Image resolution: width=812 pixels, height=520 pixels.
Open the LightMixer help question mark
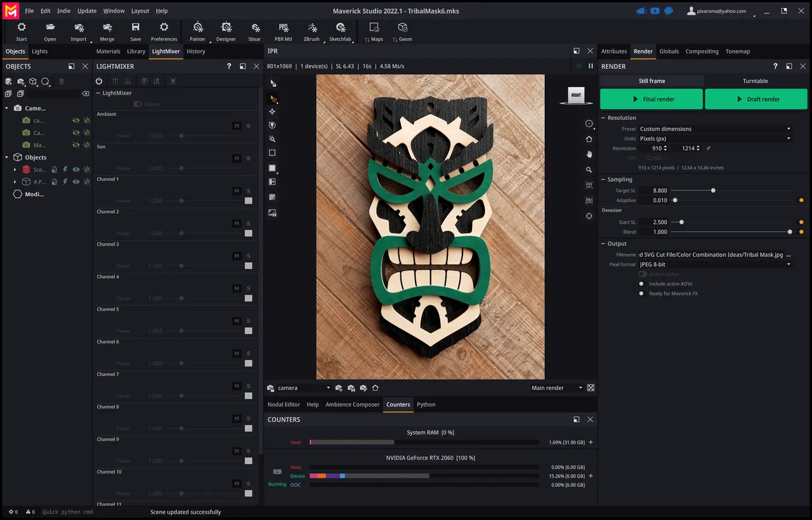[x=229, y=66]
